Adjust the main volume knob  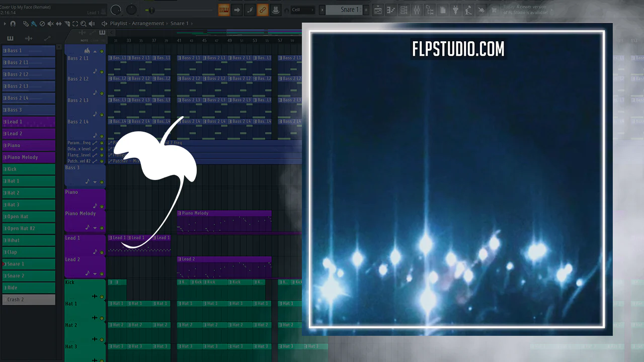click(116, 10)
